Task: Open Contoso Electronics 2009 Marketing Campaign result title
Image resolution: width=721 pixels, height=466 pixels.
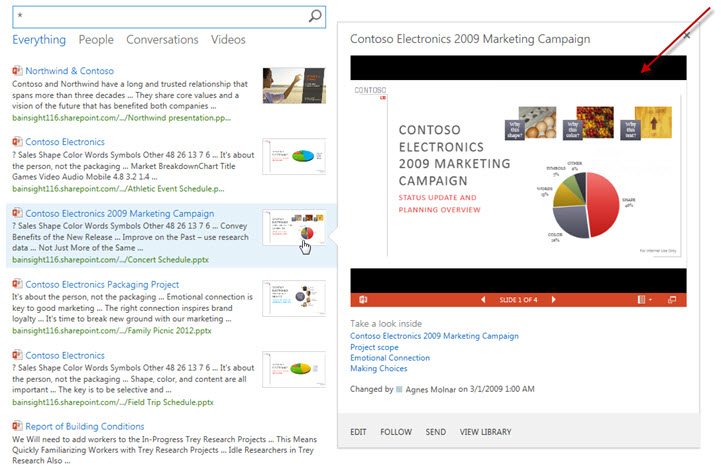Action: pos(120,213)
